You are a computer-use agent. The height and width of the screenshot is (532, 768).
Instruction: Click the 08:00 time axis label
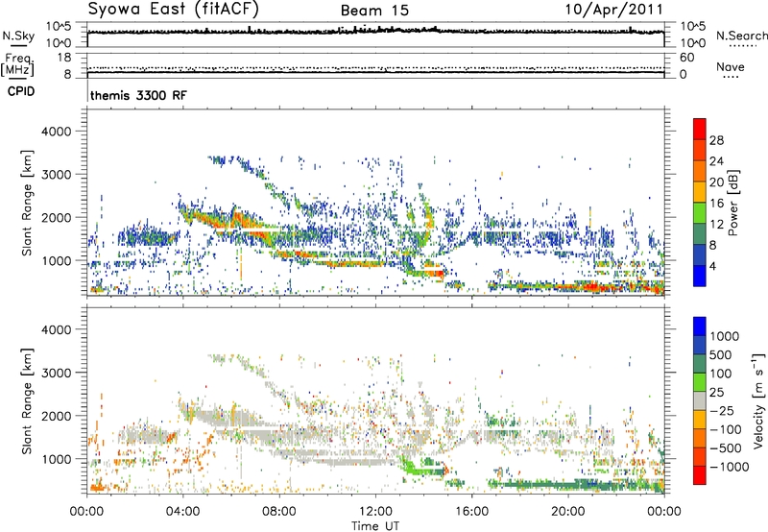[x=279, y=512]
